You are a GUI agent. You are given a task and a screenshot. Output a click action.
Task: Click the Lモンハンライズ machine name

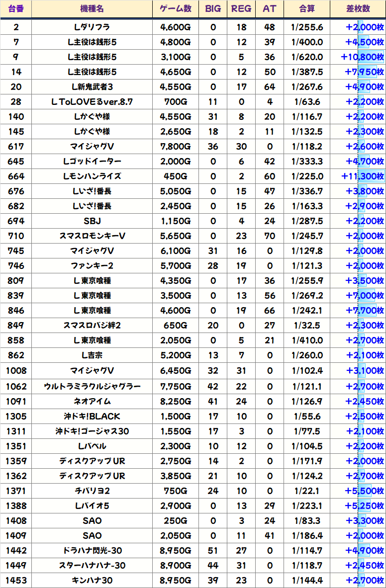(x=92, y=176)
